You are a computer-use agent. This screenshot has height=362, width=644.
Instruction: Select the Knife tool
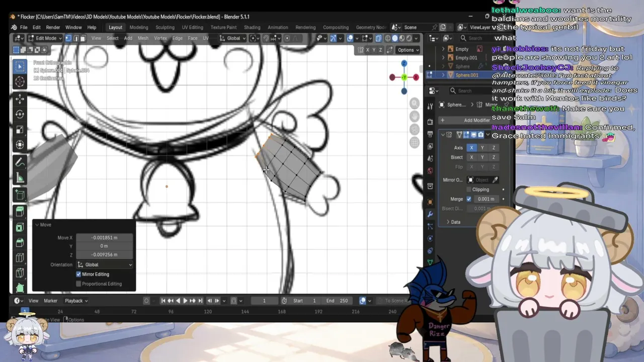point(20,274)
